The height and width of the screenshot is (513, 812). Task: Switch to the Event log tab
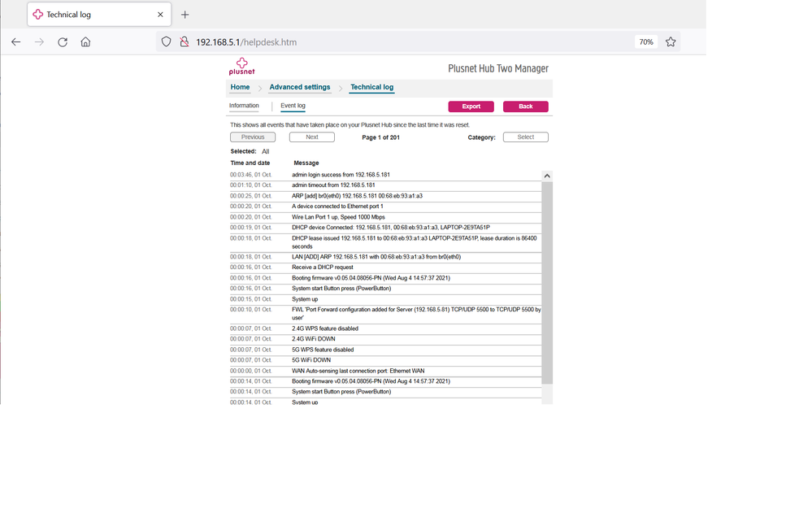[292, 105]
